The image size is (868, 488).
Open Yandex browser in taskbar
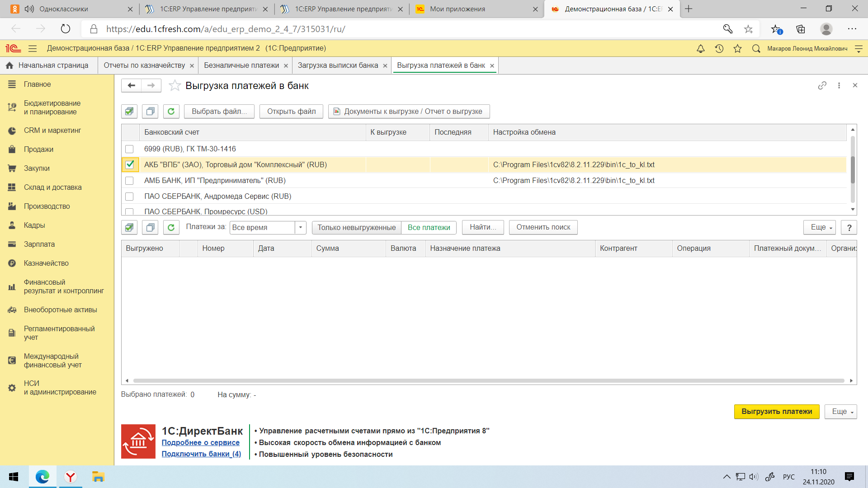pos(71,477)
